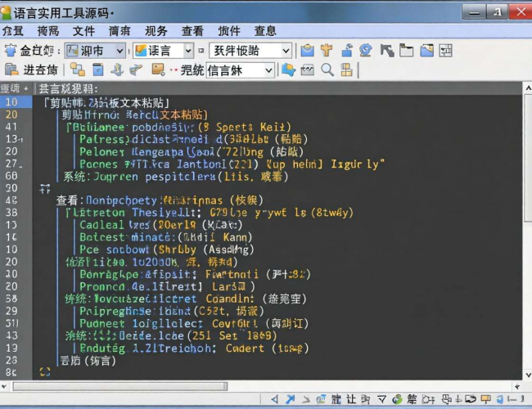Click the blue envelope clipboard toolbar icon
Screen dimensions: 532x409
coord(308,51)
